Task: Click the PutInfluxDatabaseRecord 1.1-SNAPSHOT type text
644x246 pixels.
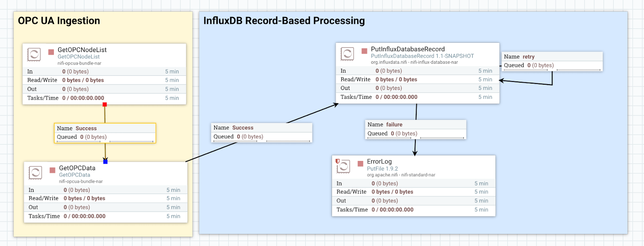Action: 422,56
